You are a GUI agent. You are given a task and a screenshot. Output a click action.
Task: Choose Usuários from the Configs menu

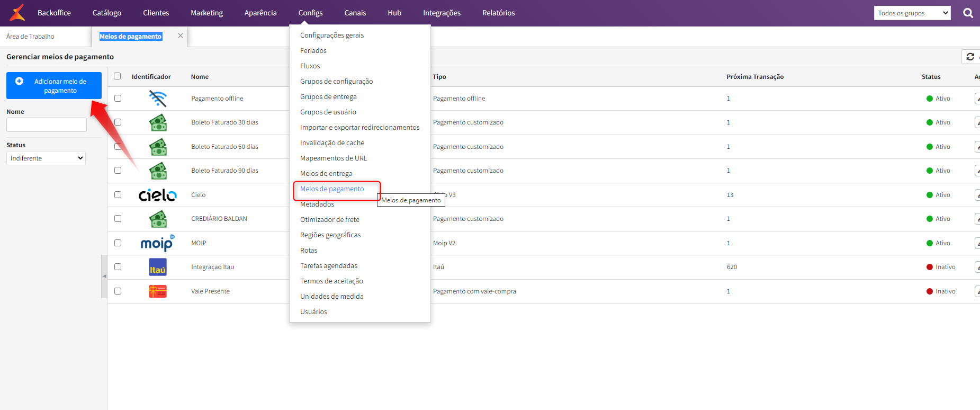click(x=314, y=312)
